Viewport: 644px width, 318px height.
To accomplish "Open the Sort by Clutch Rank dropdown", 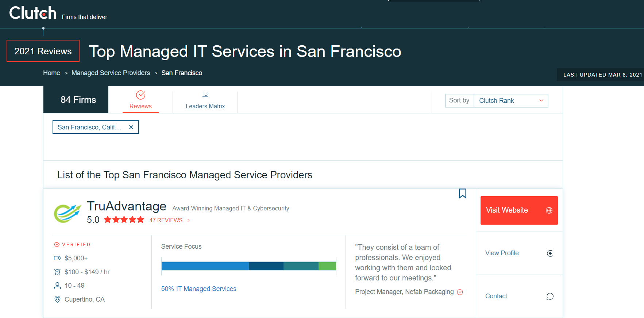I will pyautogui.click(x=510, y=101).
